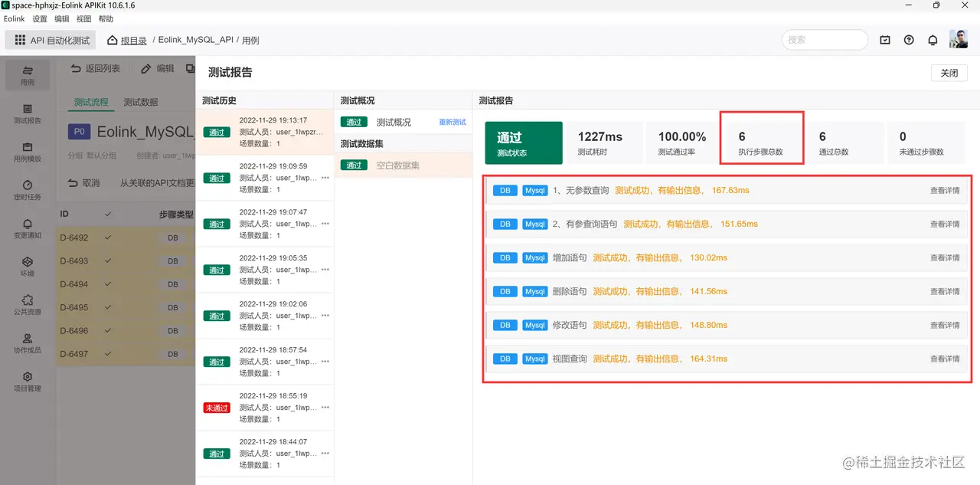Click the Mysql tag of the 删除语句 step
Screen dimensions: 980x485
click(535, 291)
